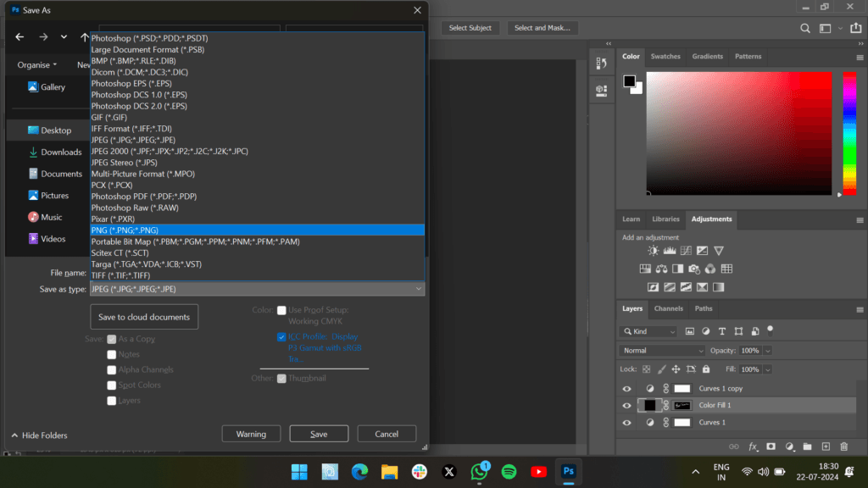868x488 pixels.
Task: Add a Selective Color adjustment
Action: [x=702, y=287]
